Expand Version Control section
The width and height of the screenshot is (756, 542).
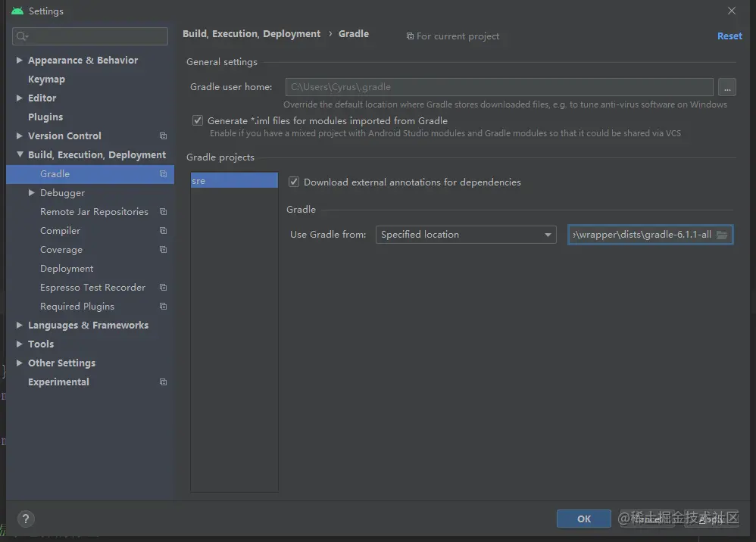point(19,135)
